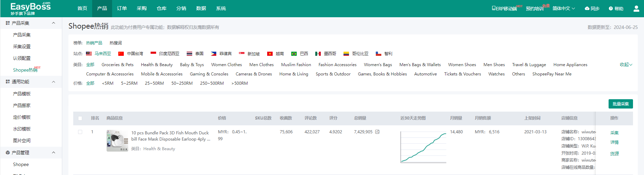The height and width of the screenshot is (175, 644).
Task: Open the 系统 top menu
Action: pyautogui.click(x=221, y=9)
